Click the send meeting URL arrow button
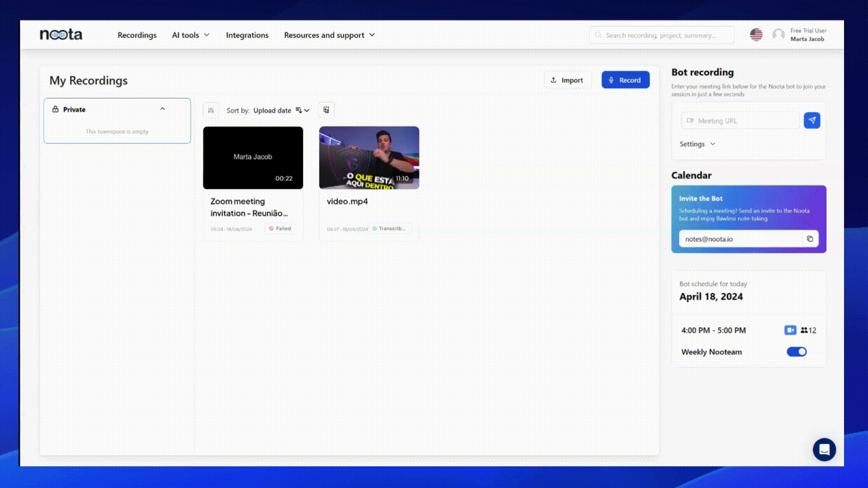Image resolution: width=868 pixels, height=488 pixels. tap(812, 121)
